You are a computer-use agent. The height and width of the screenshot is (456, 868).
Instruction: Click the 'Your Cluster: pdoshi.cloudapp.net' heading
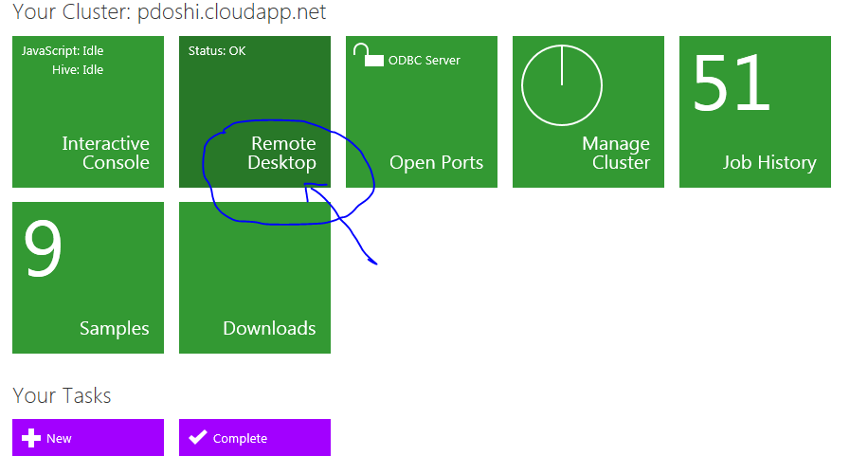tap(170, 12)
